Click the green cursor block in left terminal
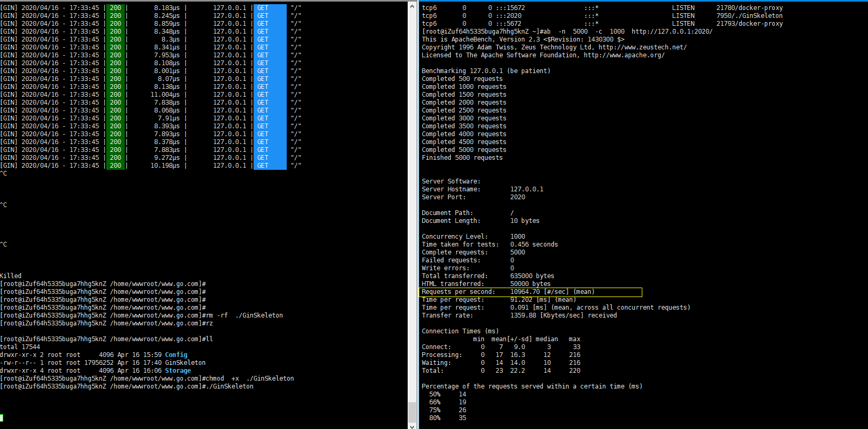 click(2, 418)
